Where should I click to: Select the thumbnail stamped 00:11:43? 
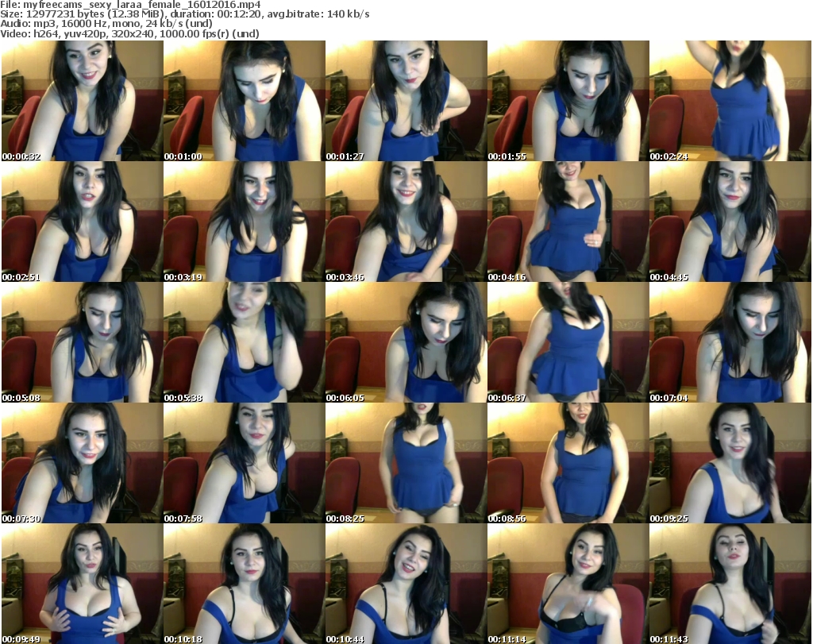[730, 584]
